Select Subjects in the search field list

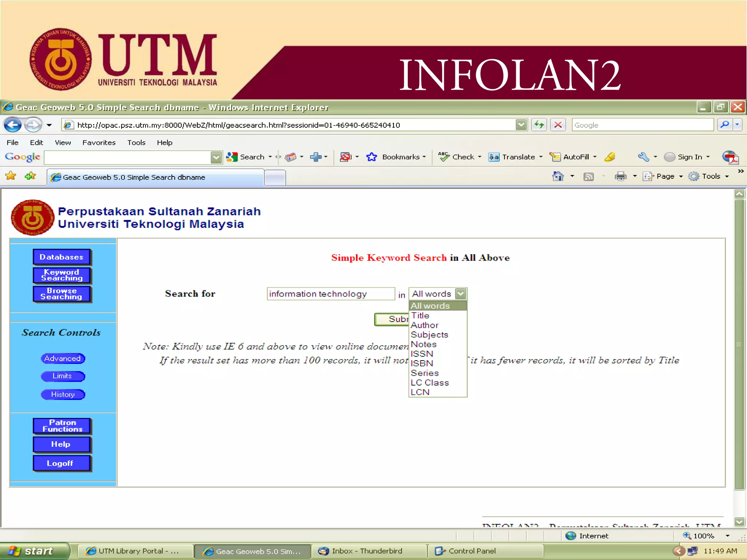[438, 335]
